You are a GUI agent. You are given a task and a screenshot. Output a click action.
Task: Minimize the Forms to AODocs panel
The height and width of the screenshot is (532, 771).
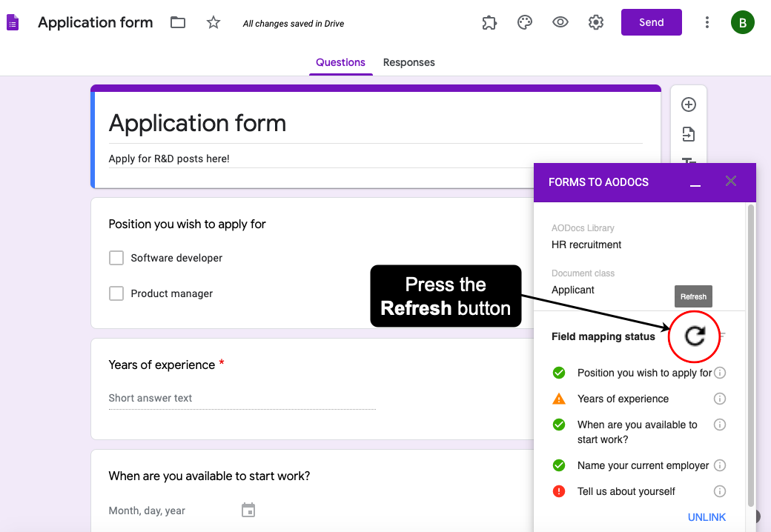(695, 182)
